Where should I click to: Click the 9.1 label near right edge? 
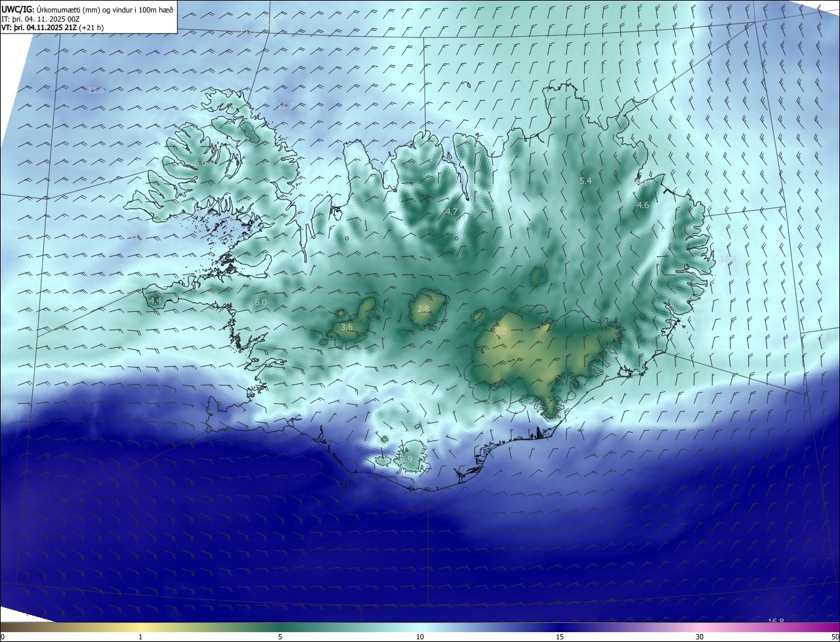[x=831, y=337]
